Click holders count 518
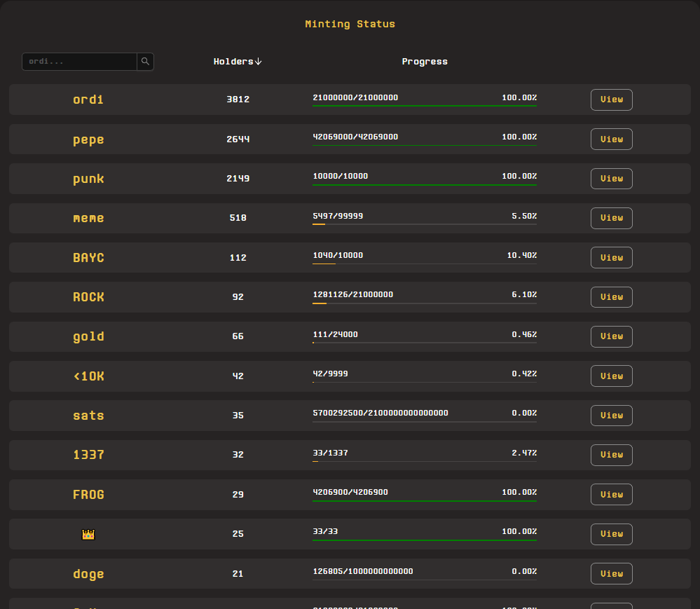The width and height of the screenshot is (700, 609). 238,218
